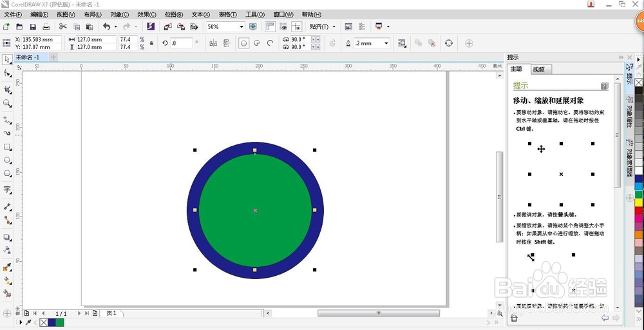Click the rotation angle field
This screenshot has width=644, height=330.
point(181,43)
